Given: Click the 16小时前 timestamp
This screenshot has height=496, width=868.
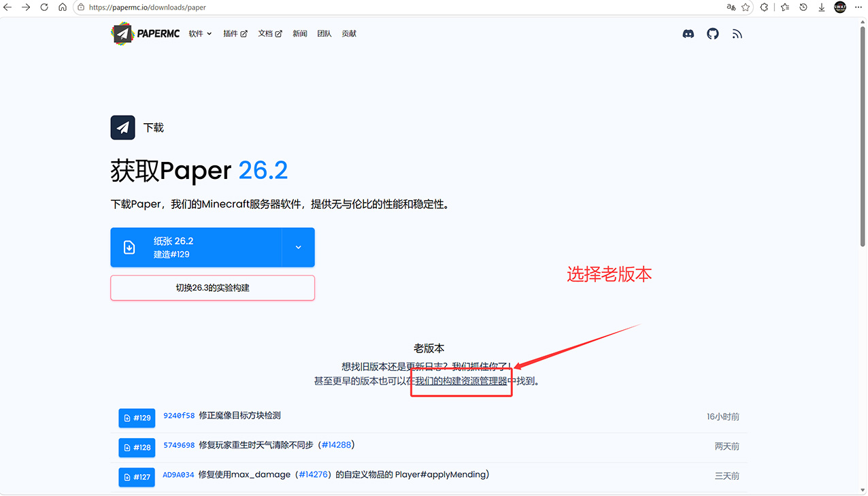Looking at the screenshot, I should tap(722, 416).
